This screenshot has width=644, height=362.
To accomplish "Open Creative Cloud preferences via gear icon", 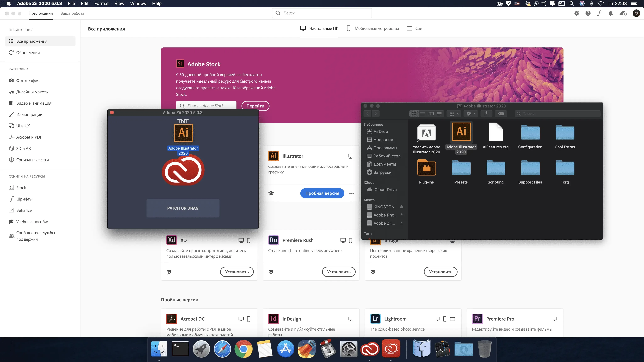I will 577,13.
